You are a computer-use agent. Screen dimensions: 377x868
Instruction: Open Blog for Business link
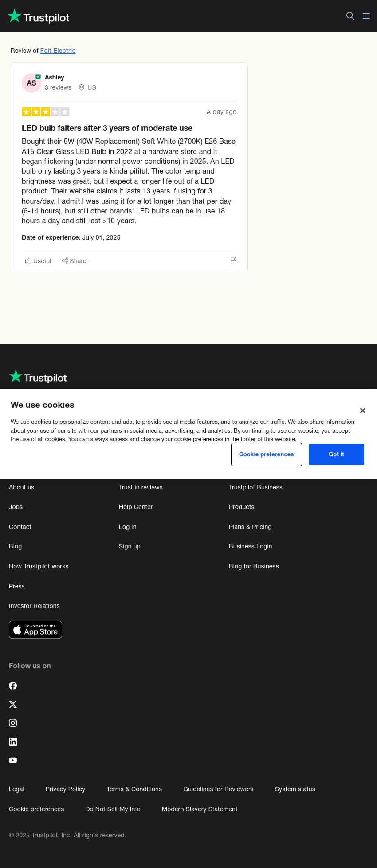tap(254, 566)
